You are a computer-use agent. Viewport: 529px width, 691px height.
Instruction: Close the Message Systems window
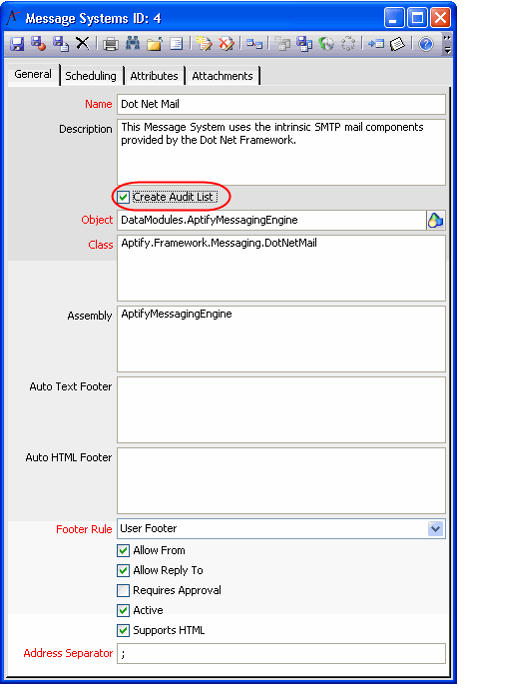click(440, 18)
